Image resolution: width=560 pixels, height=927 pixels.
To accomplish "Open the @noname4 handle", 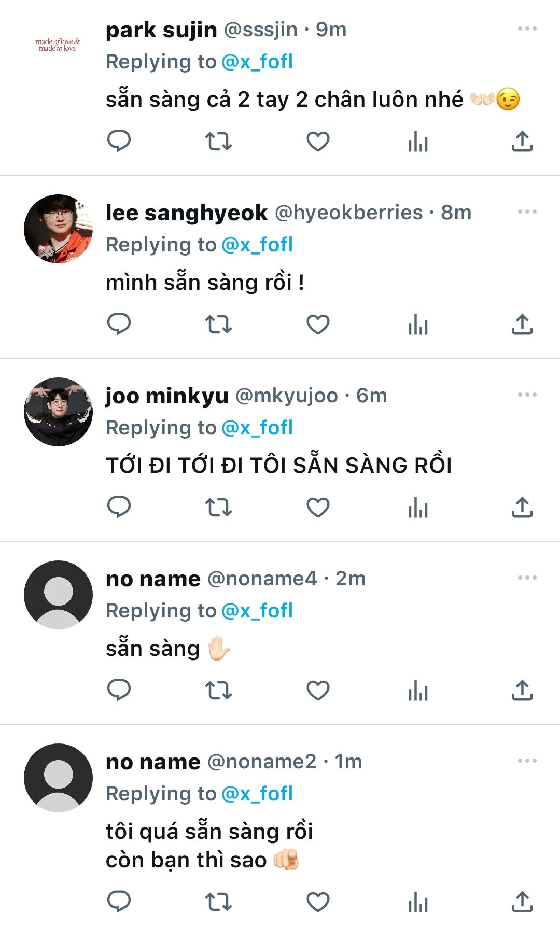I will tap(262, 579).
